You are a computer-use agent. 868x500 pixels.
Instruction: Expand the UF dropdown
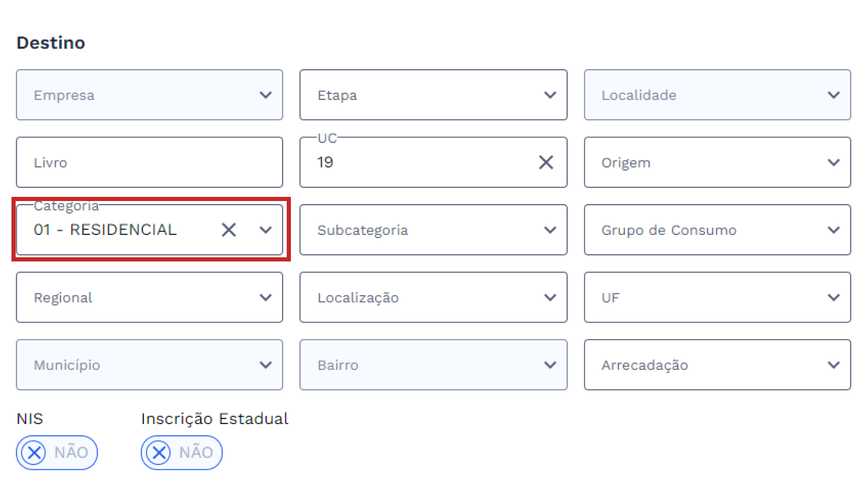834,297
